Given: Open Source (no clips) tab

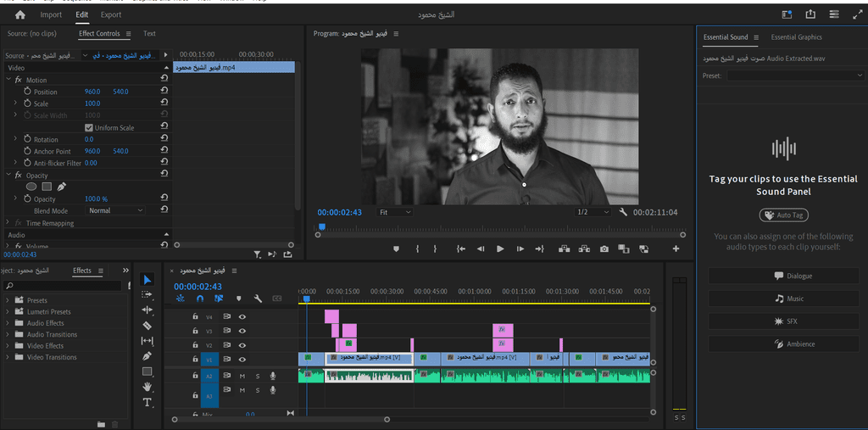Looking at the screenshot, I should tap(31, 34).
